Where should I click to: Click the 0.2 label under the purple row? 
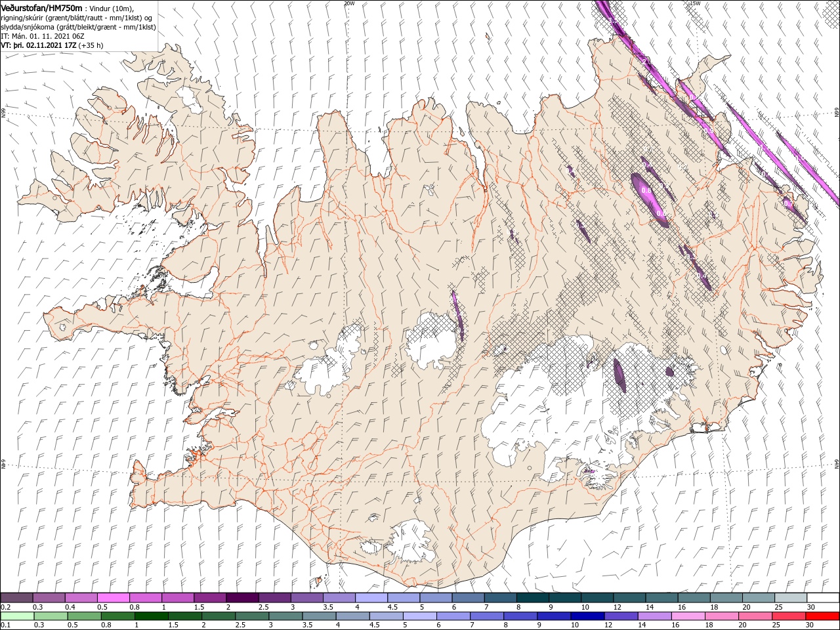coord(5,607)
